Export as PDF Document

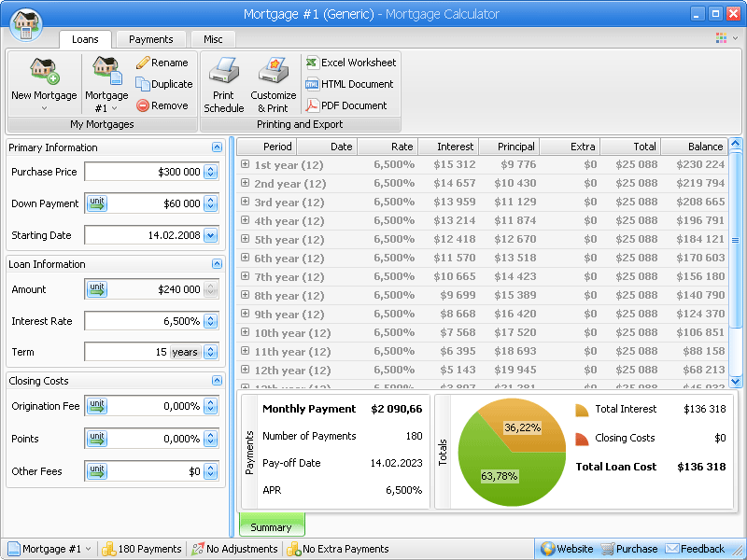(346, 105)
